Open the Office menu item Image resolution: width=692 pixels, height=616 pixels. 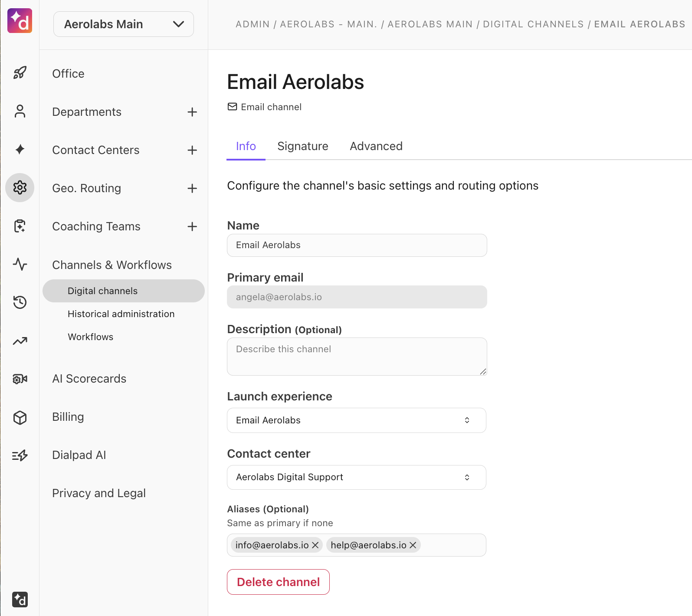click(68, 74)
